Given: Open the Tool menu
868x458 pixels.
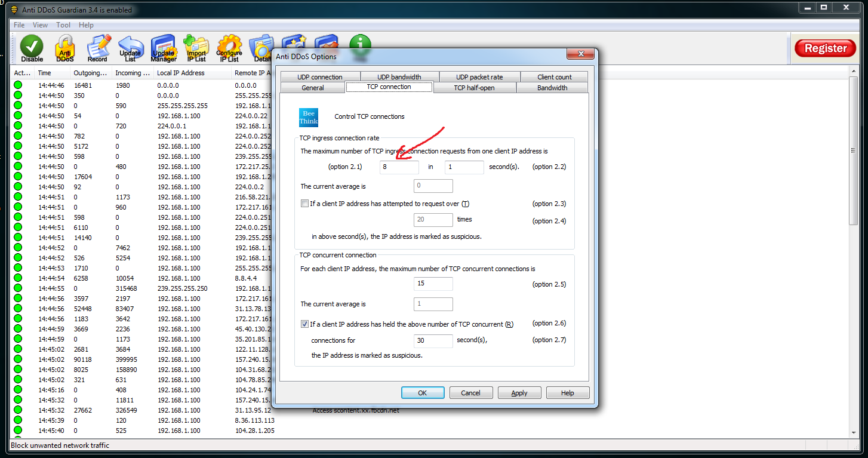Looking at the screenshot, I should click(63, 25).
